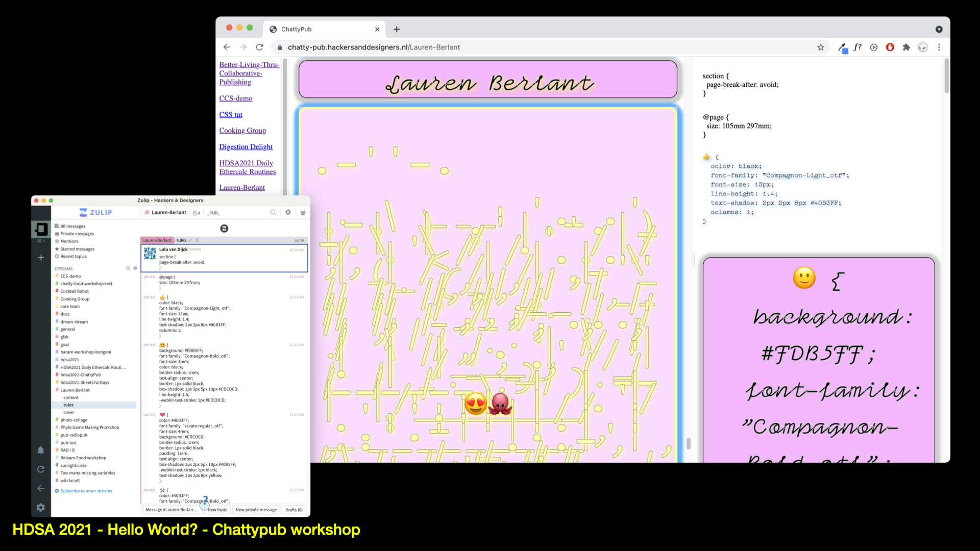Click the Zulip notification bell icon

click(x=40, y=450)
